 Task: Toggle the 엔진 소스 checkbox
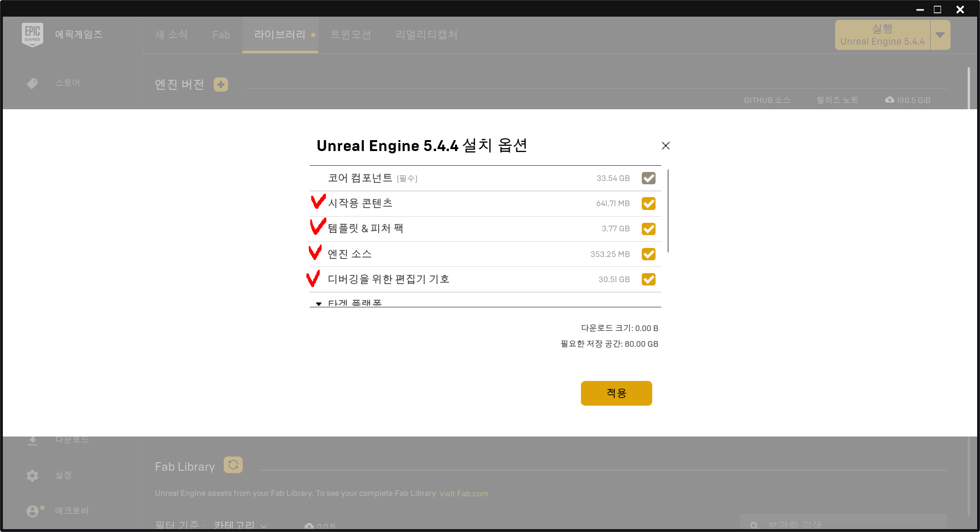(648, 254)
